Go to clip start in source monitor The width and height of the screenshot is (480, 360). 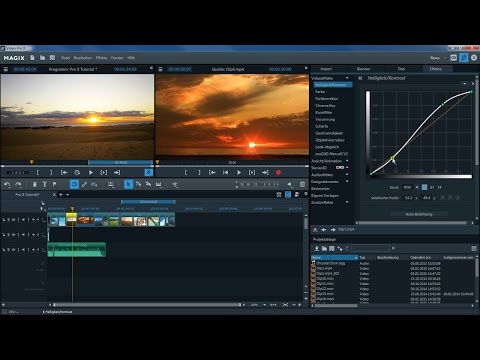226,172
